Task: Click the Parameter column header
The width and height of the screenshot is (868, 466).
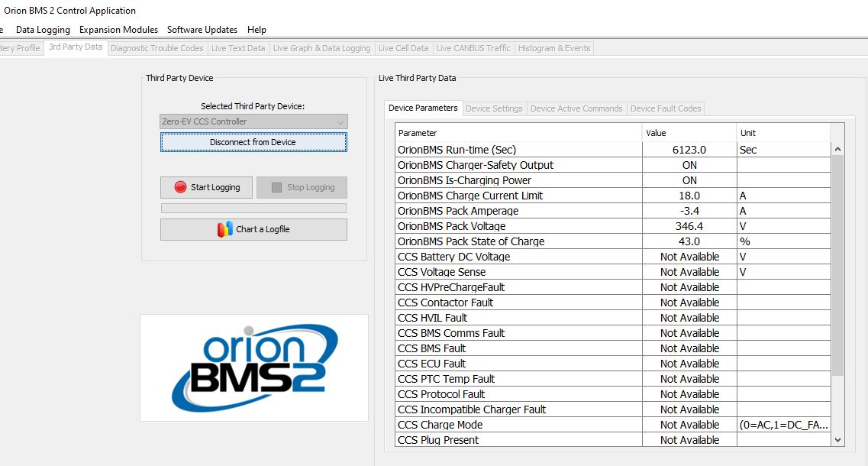Action: 518,133
